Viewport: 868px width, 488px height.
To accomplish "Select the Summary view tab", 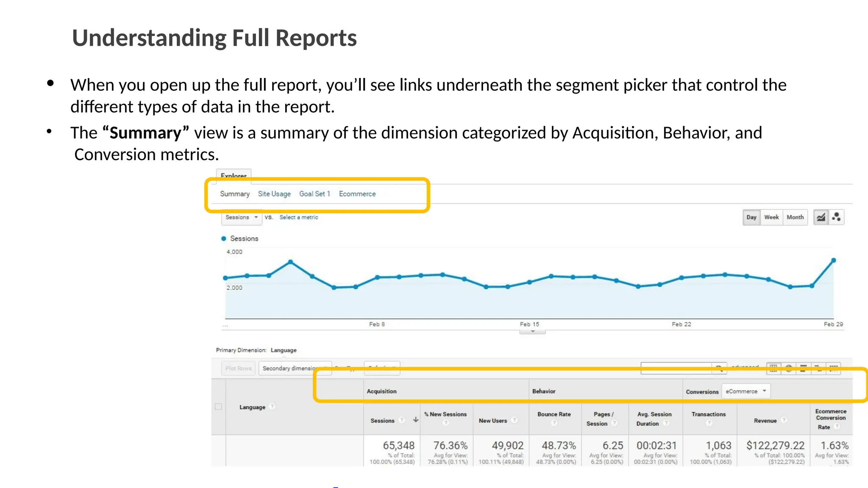I will tap(235, 194).
